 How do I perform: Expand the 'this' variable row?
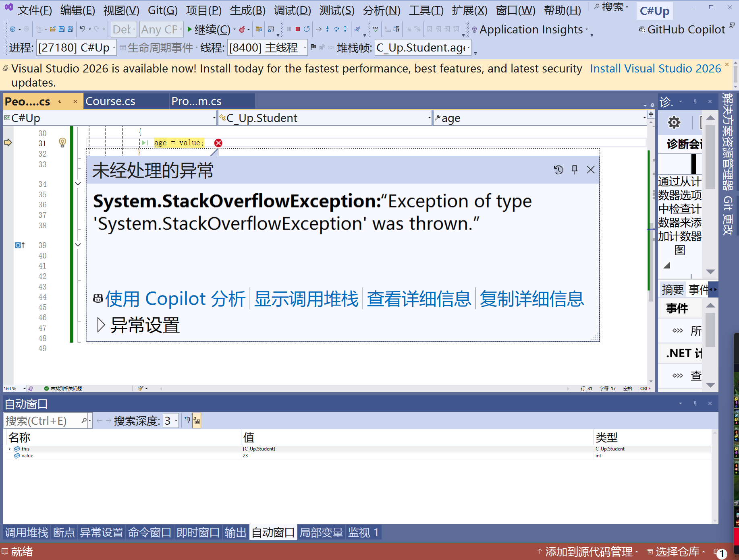(x=10, y=449)
